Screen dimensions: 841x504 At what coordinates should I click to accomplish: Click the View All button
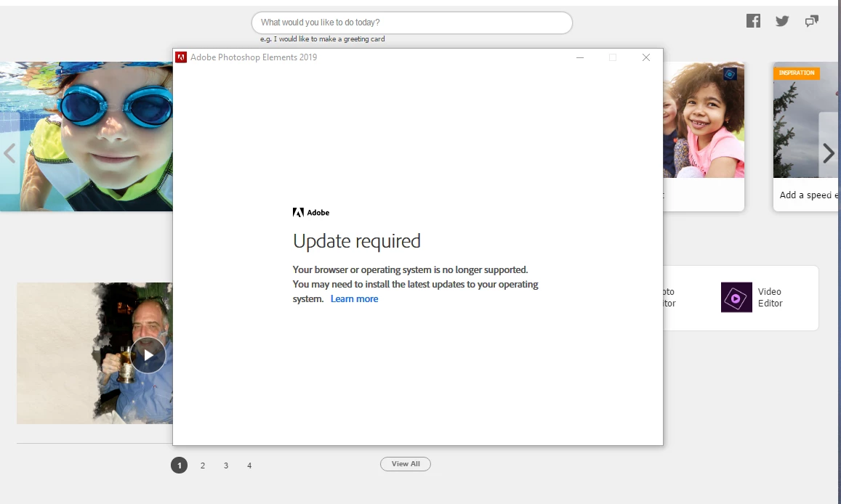click(x=406, y=464)
